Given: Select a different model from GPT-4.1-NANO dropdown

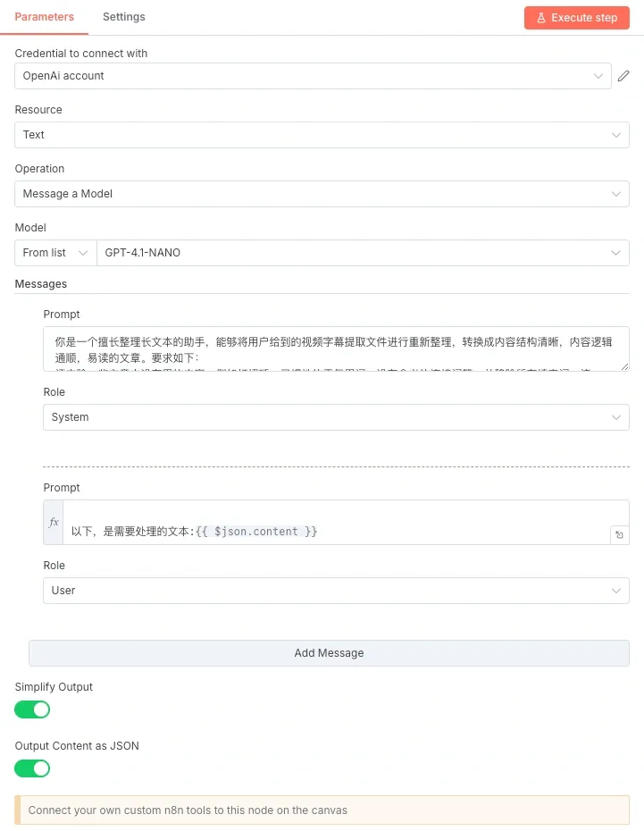Looking at the screenshot, I should click(363, 253).
